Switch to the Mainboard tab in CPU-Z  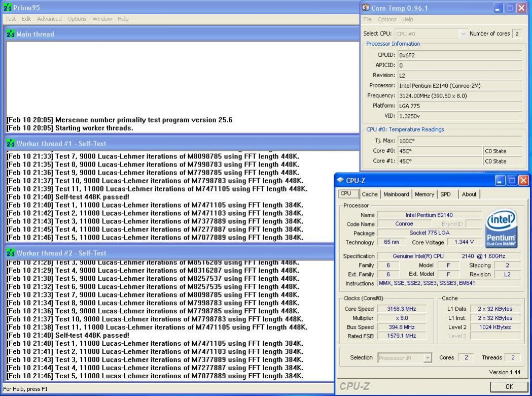[396, 194]
